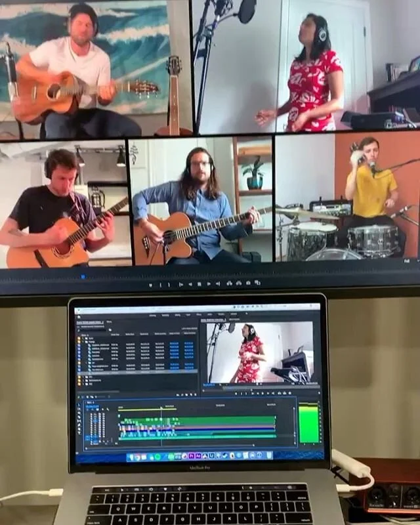The image size is (420, 525).
Task: Click Go to In on the external monitor
Action: 181,285
